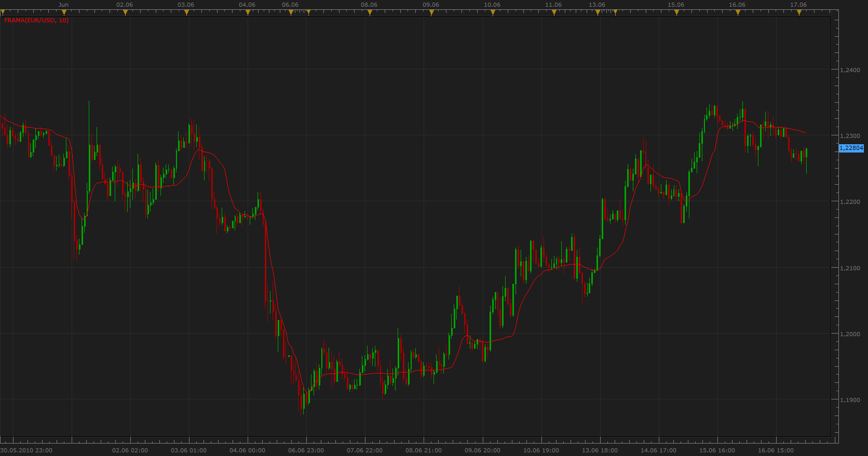Click the orange day marker under 15.06
868x456 pixels.
click(676, 13)
